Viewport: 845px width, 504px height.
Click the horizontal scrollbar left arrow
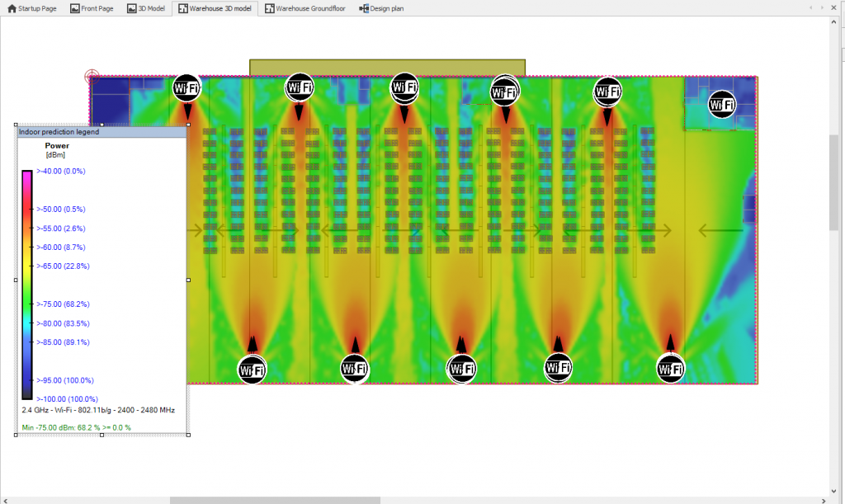(5, 500)
